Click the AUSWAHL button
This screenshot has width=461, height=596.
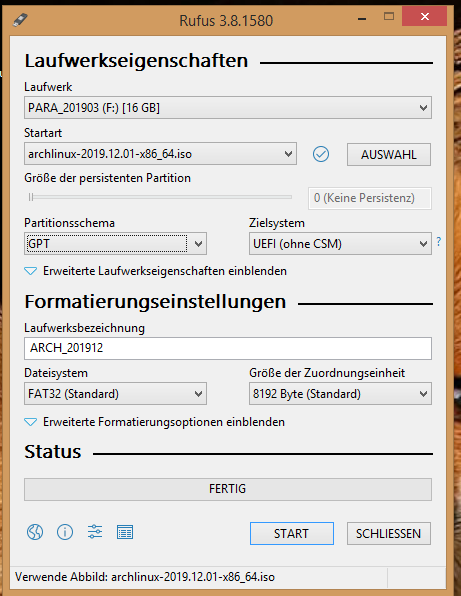point(388,154)
